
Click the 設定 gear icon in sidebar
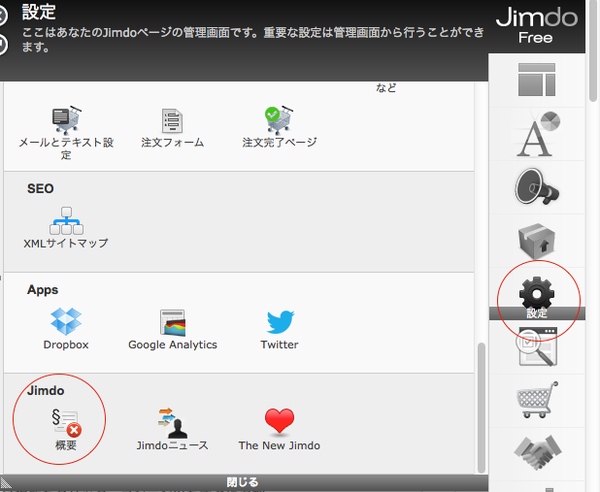coord(536,294)
